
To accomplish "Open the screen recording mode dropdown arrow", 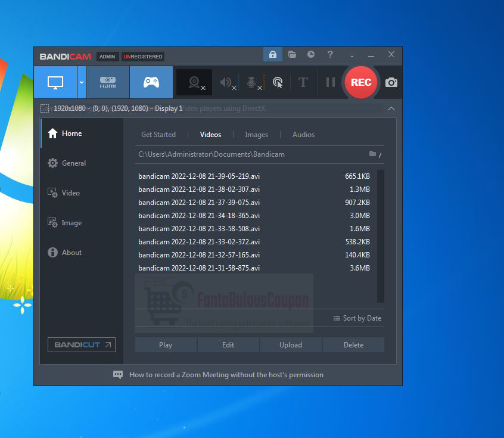I will pos(82,82).
